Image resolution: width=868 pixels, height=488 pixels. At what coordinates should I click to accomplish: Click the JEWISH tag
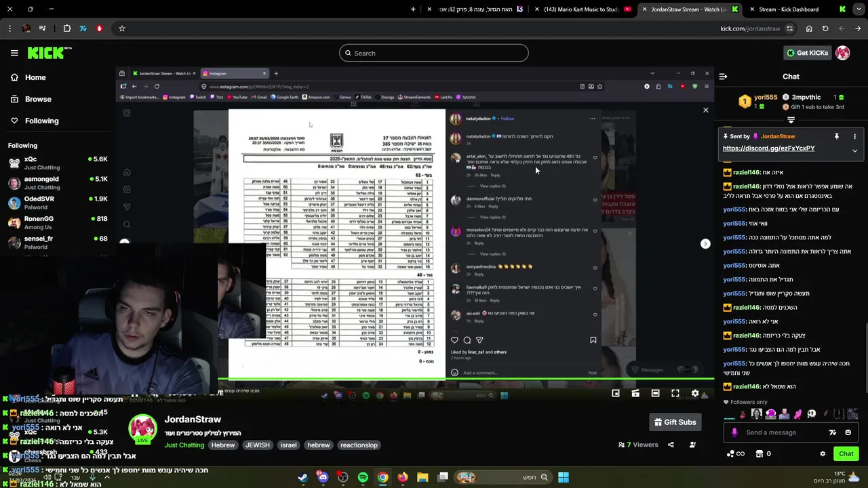point(257,445)
